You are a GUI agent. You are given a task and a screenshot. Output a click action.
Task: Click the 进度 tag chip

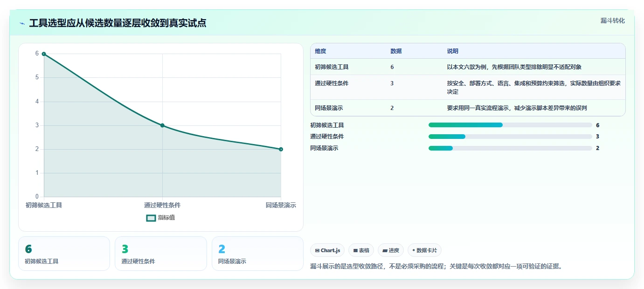391,250
